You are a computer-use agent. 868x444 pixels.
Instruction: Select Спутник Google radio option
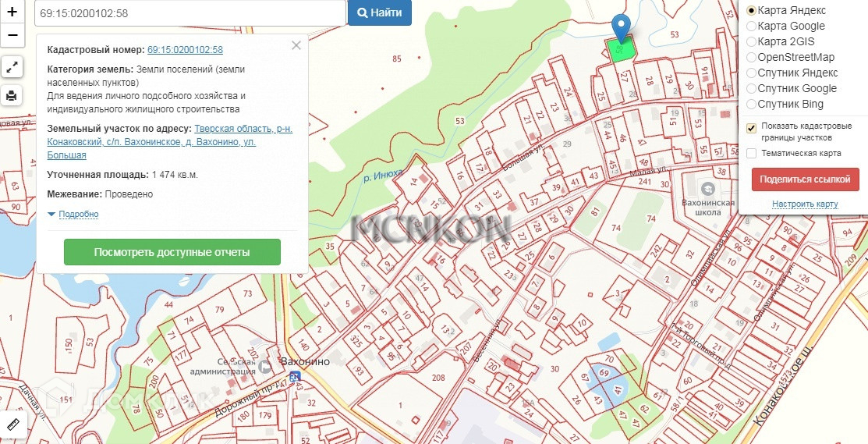coord(751,88)
